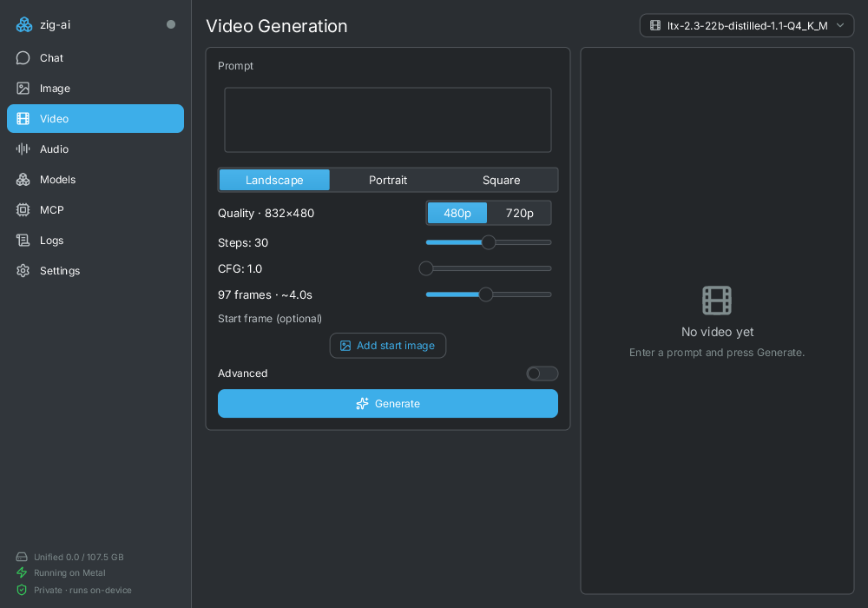The image size is (868, 608).
Task: Open the ltx-2.3-22b model dropdown
Action: 746,25
